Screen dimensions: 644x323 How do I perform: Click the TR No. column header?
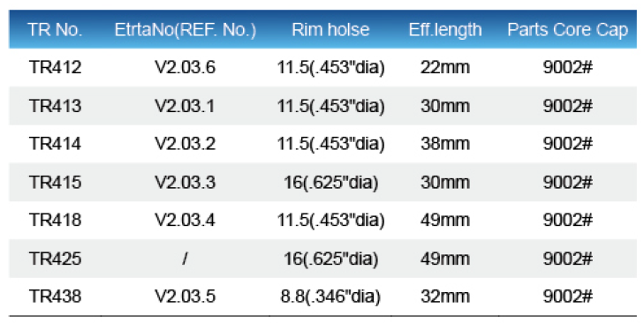tap(55, 30)
